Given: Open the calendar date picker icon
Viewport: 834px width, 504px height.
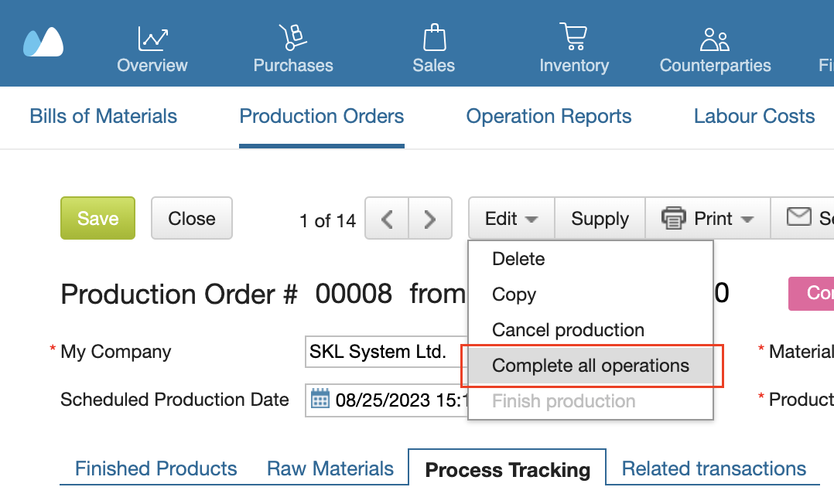Looking at the screenshot, I should pyautogui.click(x=320, y=400).
